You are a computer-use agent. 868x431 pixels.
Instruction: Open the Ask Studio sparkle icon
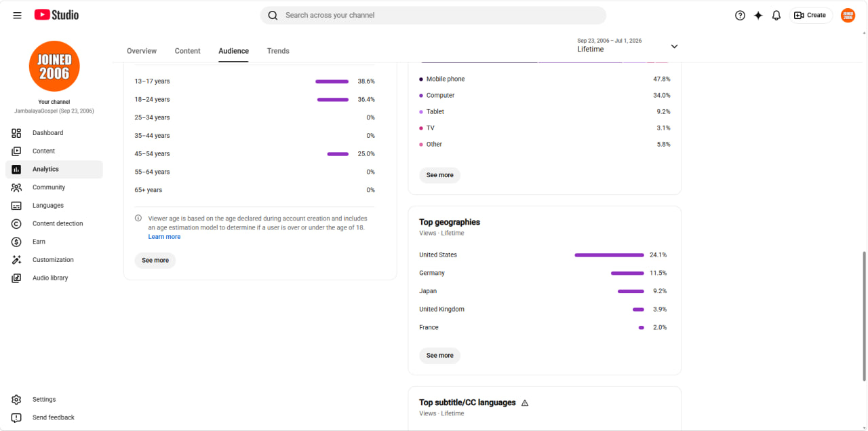point(758,15)
